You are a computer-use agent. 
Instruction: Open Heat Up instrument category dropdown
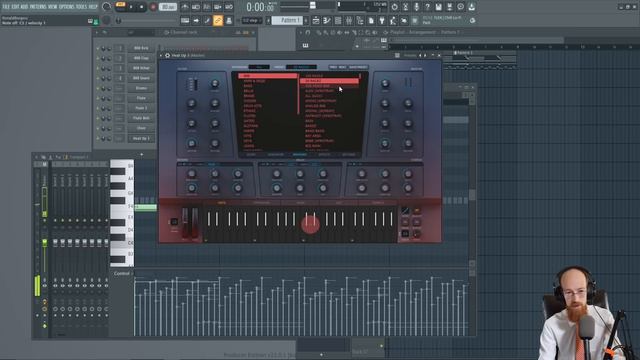(x=259, y=67)
